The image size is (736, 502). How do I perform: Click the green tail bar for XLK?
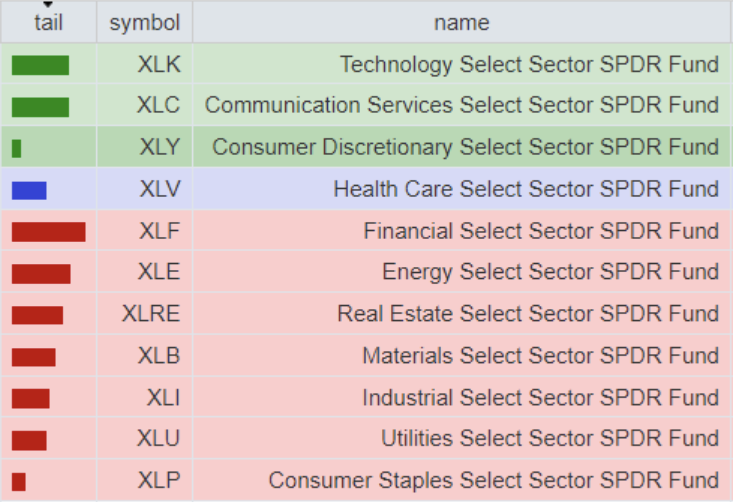(40, 65)
